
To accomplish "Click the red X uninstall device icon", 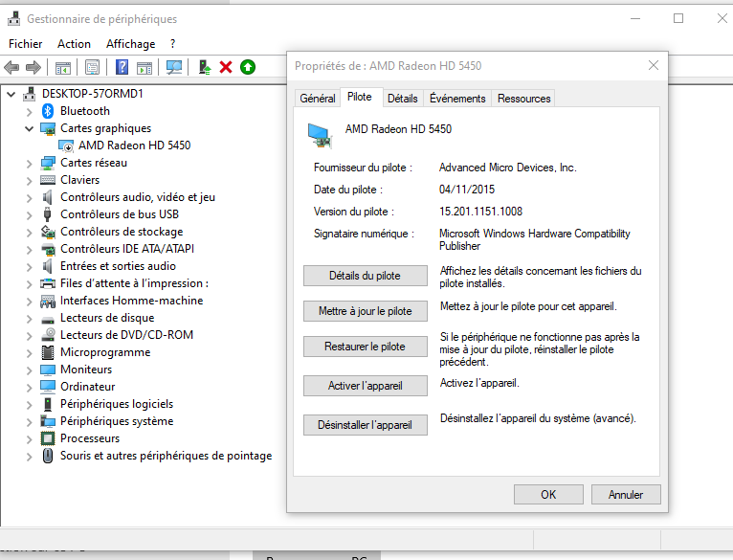I will click(x=226, y=67).
